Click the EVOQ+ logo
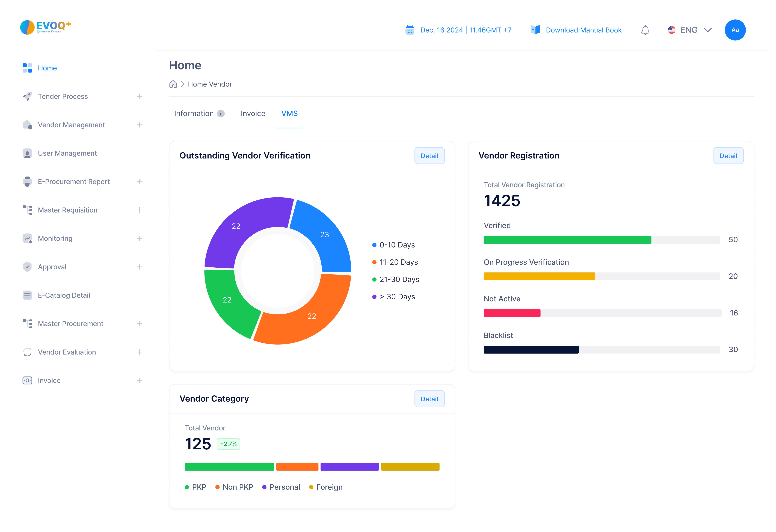The width and height of the screenshot is (776, 532). [x=46, y=27]
